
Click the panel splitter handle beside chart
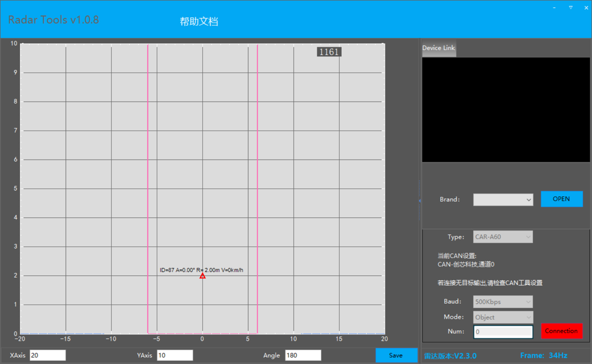coord(420,201)
